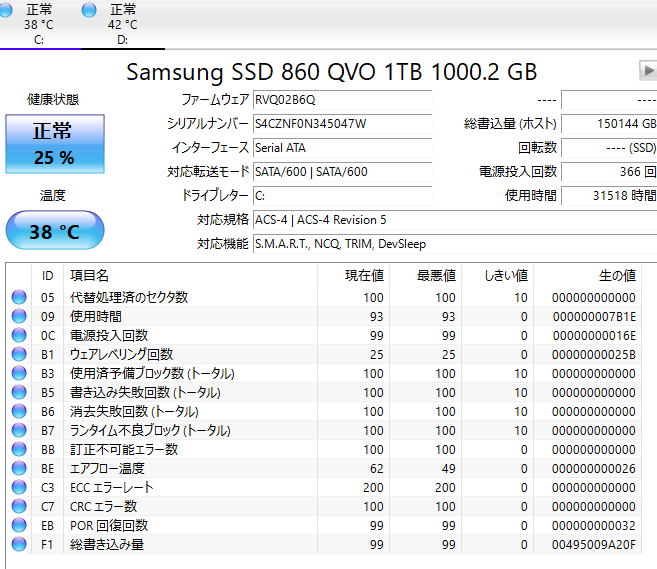
Task: Click the 最悪値 column header
Action: pos(425,275)
